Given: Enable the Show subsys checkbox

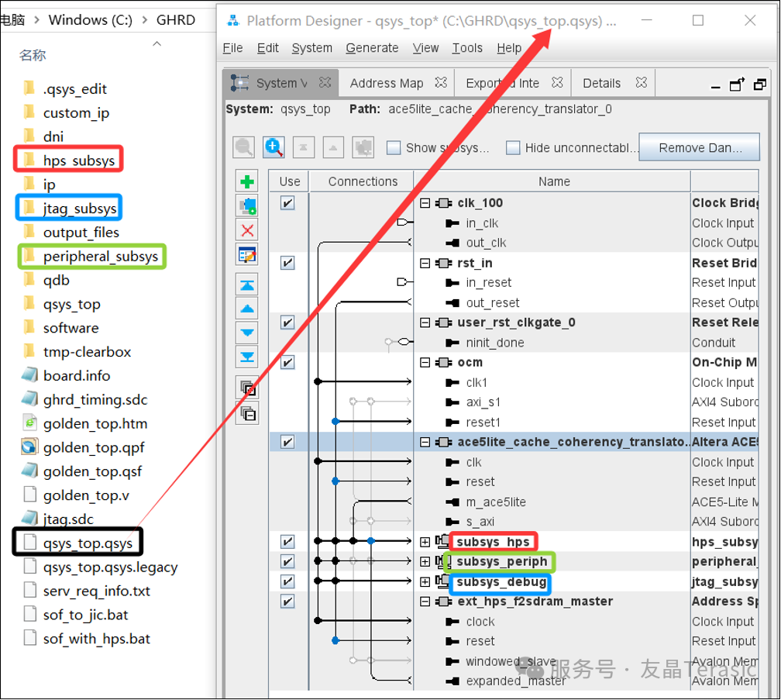Looking at the screenshot, I should tap(394, 148).
